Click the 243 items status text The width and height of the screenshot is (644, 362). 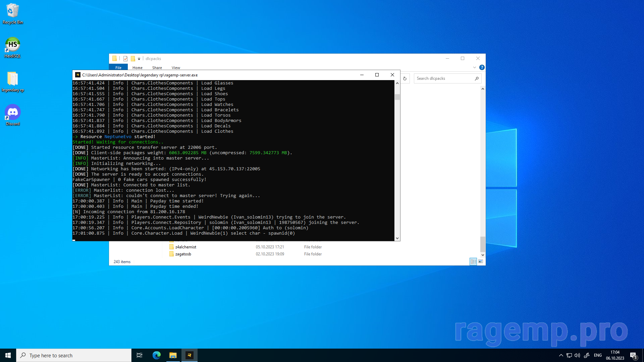pyautogui.click(x=122, y=262)
